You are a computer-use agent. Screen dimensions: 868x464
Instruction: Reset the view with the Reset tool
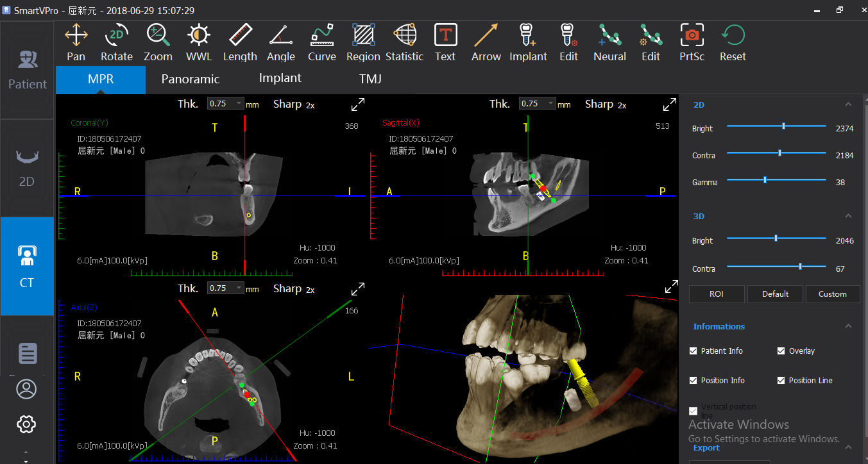point(732,42)
